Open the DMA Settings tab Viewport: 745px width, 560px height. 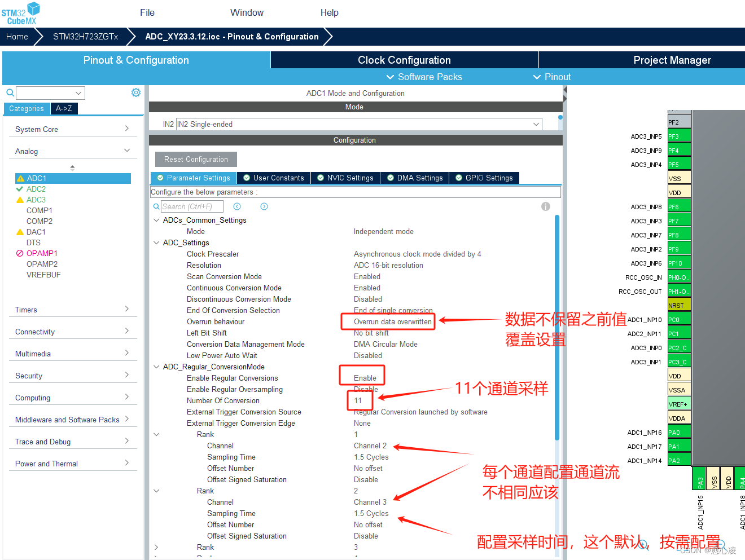coord(415,178)
